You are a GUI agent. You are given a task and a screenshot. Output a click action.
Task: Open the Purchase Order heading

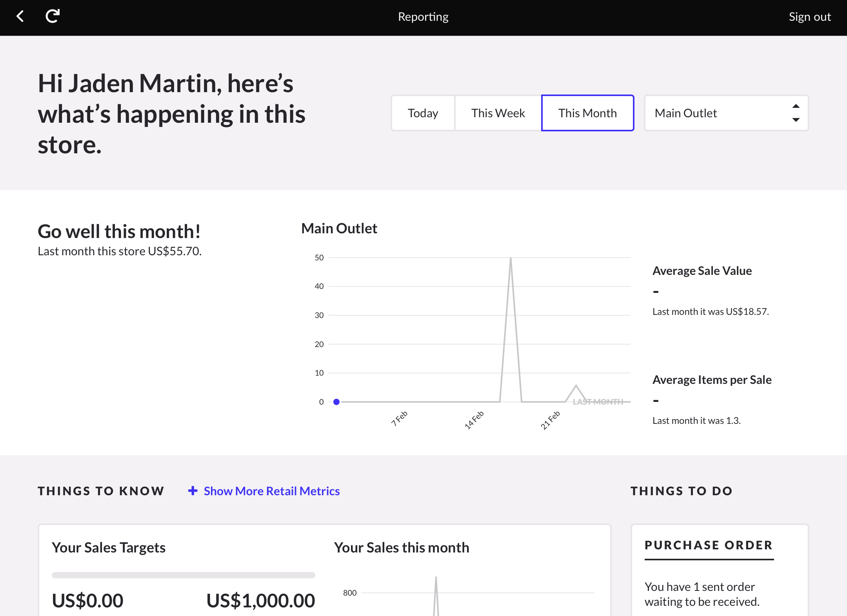(709, 545)
